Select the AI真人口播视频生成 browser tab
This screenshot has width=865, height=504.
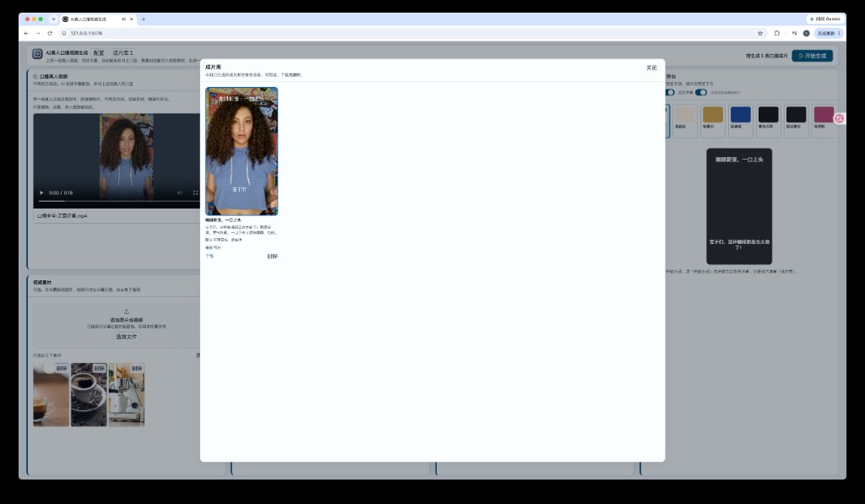point(98,19)
